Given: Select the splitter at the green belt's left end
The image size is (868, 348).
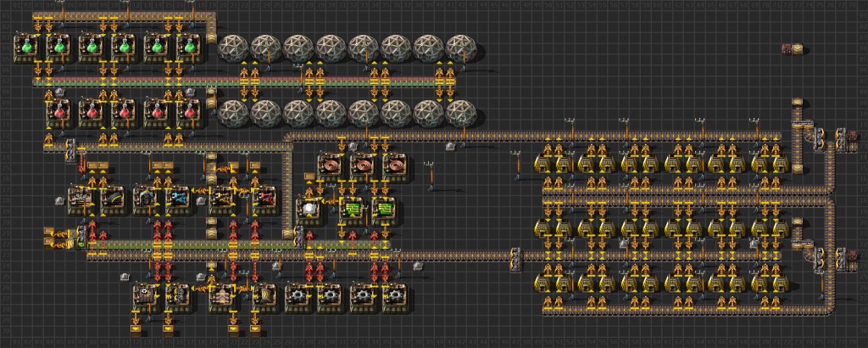Looking at the screenshot, I should coord(81,239).
